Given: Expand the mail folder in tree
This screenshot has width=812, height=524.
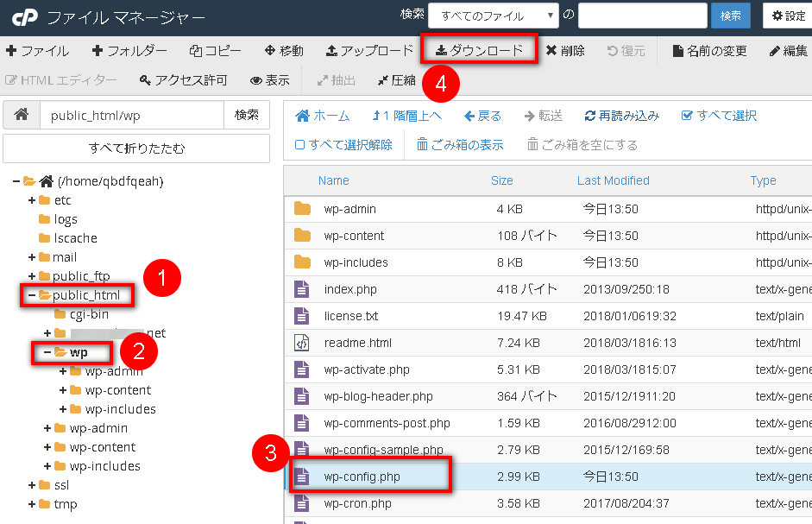Looking at the screenshot, I should pos(32,257).
